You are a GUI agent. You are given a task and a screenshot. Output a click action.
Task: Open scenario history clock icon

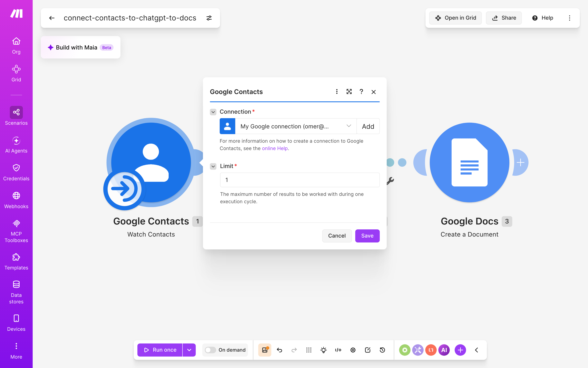[382, 350]
